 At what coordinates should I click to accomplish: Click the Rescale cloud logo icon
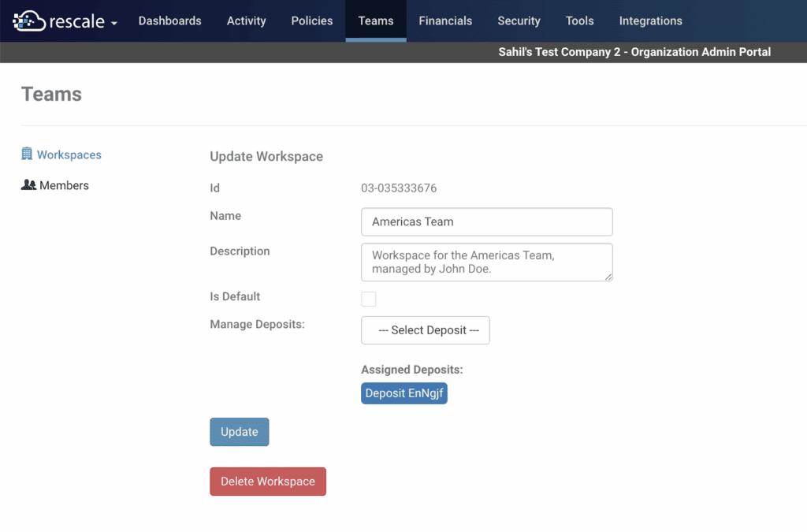[29, 21]
